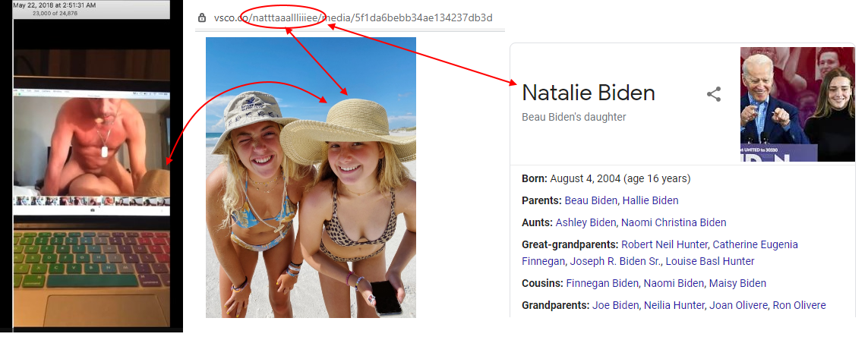The image size is (868, 337).
Task: Follow the Ashley Biden link
Action: point(585,222)
